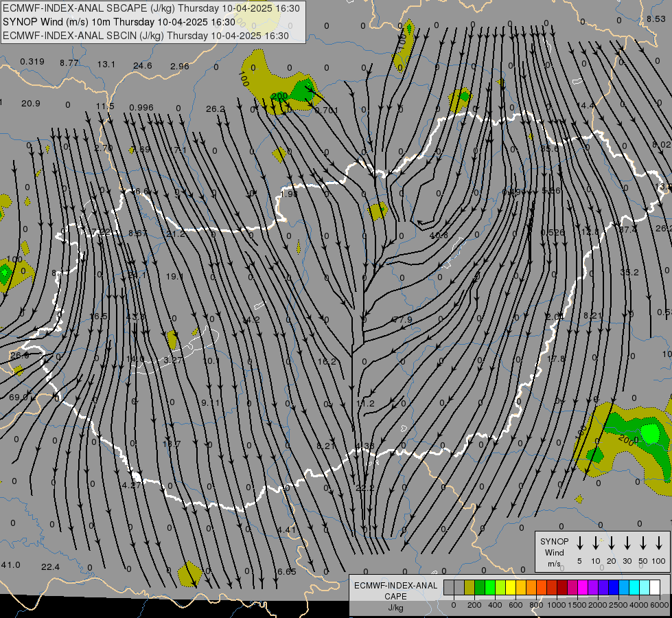
Task: Click the map value 16.5
Action: pos(99,316)
